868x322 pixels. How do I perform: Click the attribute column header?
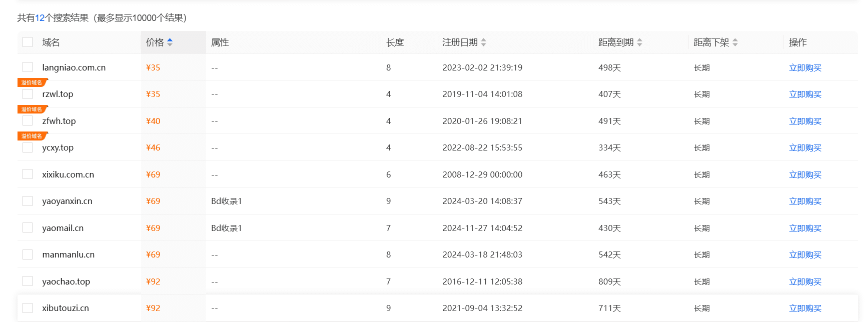220,42
